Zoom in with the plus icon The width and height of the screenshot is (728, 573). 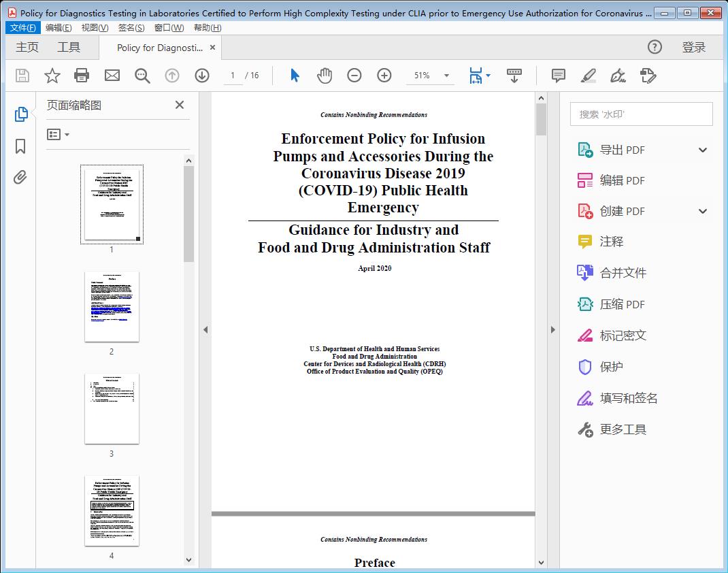point(384,76)
